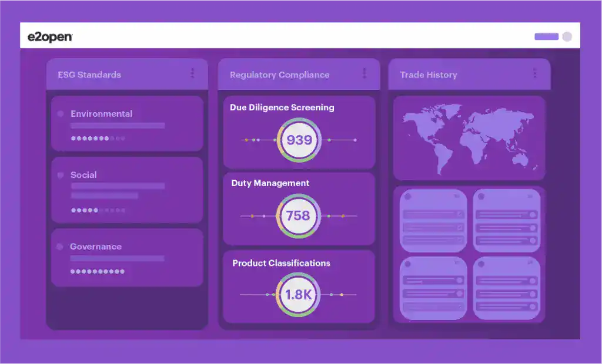The height and width of the screenshot is (364, 602).
Task: Click the bar under Environmental heading
Action: (x=118, y=126)
